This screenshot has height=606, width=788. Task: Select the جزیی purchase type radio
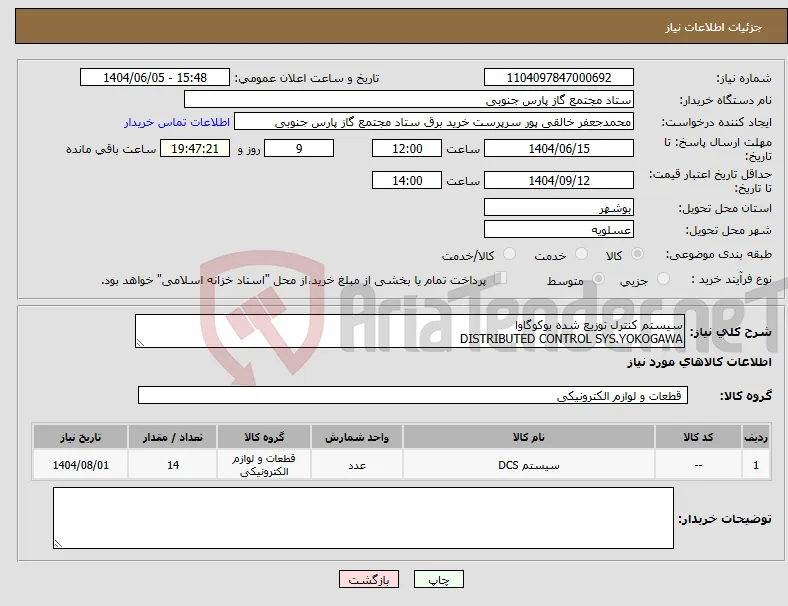point(663,279)
